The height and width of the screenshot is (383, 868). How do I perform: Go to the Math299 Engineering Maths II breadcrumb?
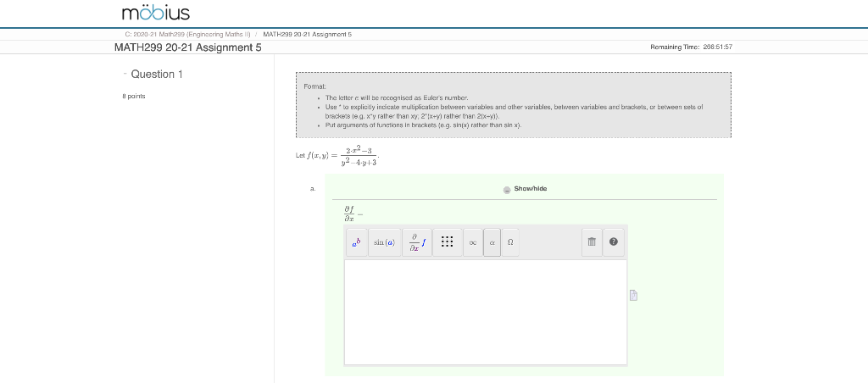188,34
